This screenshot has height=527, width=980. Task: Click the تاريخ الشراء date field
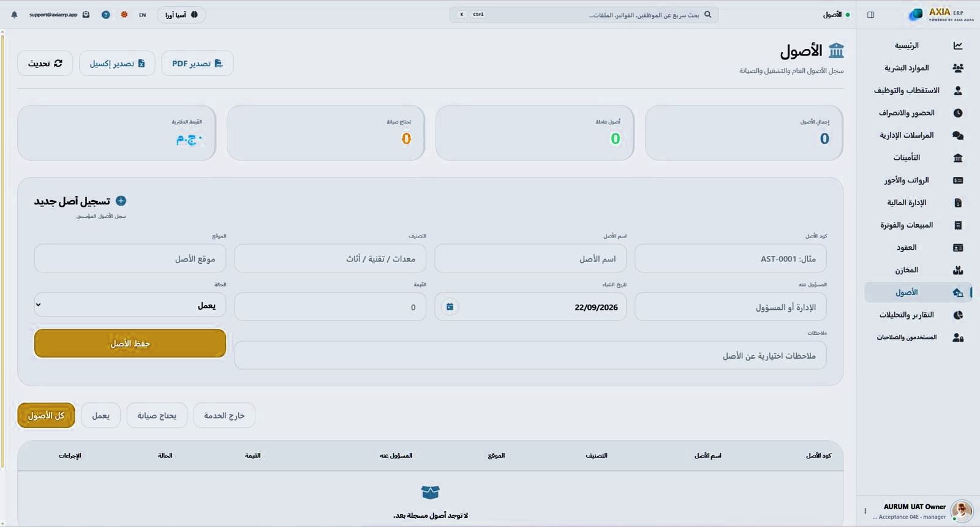click(x=530, y=307)
